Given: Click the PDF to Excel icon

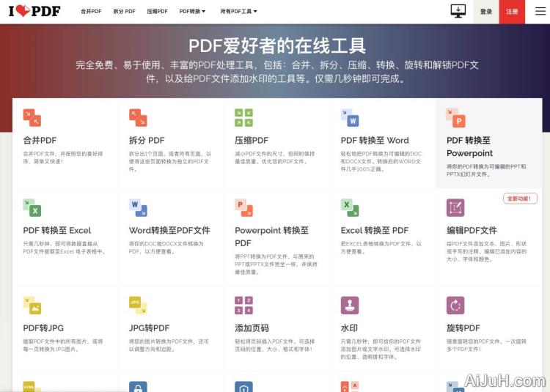Looking at the screenshot, I should click(32, 208).
